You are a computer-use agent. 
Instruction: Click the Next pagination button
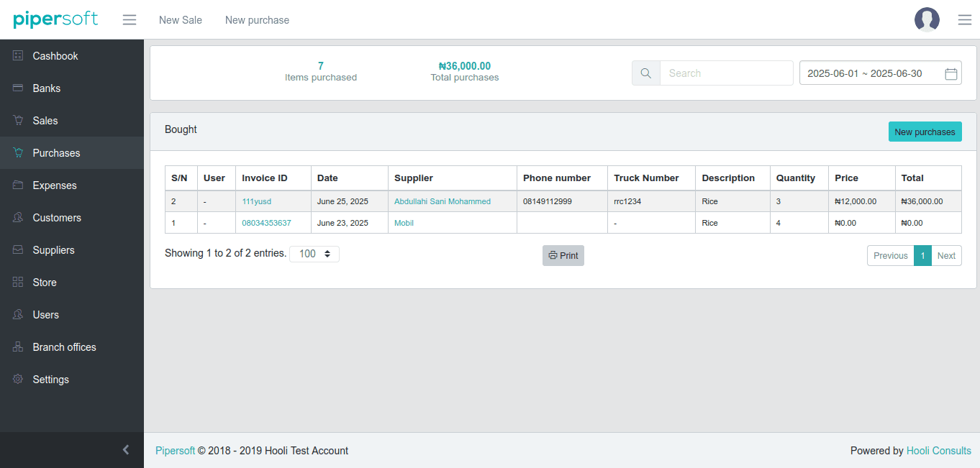(x=946, y=255)
